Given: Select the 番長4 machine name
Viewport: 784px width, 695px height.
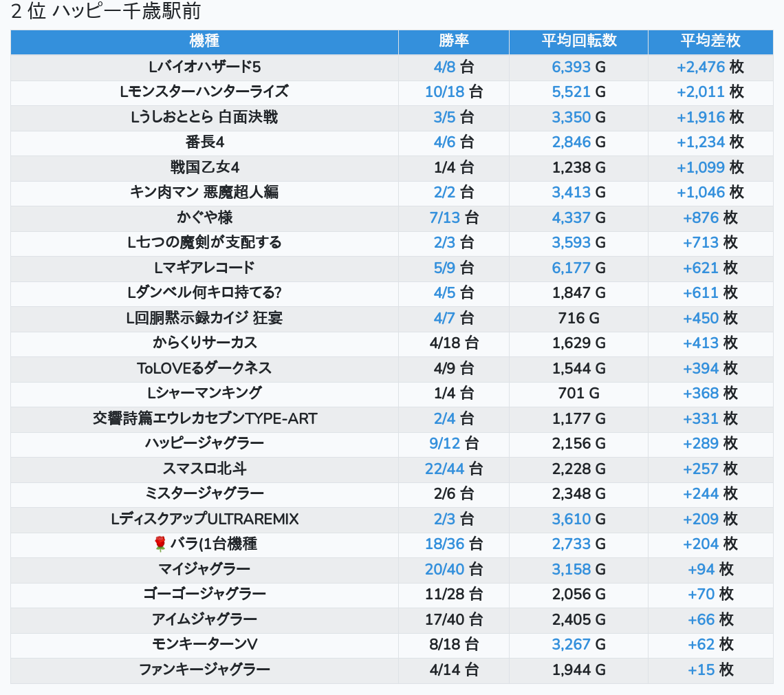Looking at the screenshot, I should coord(204,142).
